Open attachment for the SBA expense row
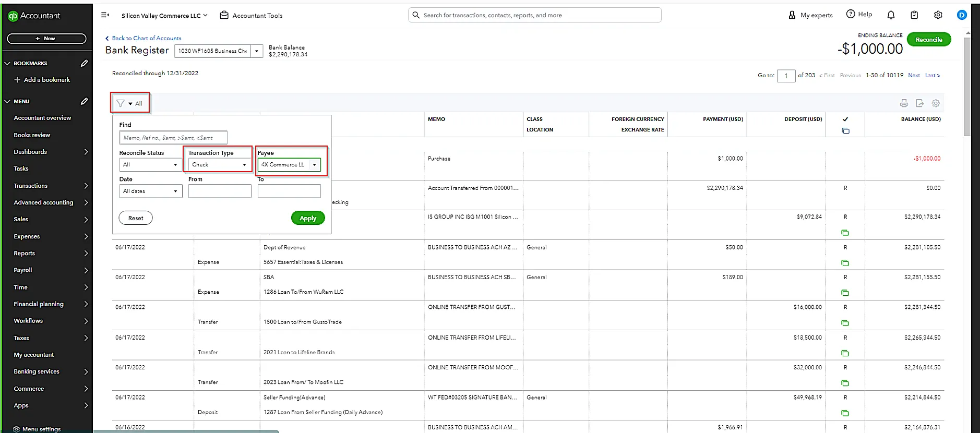Screen dimensions: 980x433 (x=845, y=293)
